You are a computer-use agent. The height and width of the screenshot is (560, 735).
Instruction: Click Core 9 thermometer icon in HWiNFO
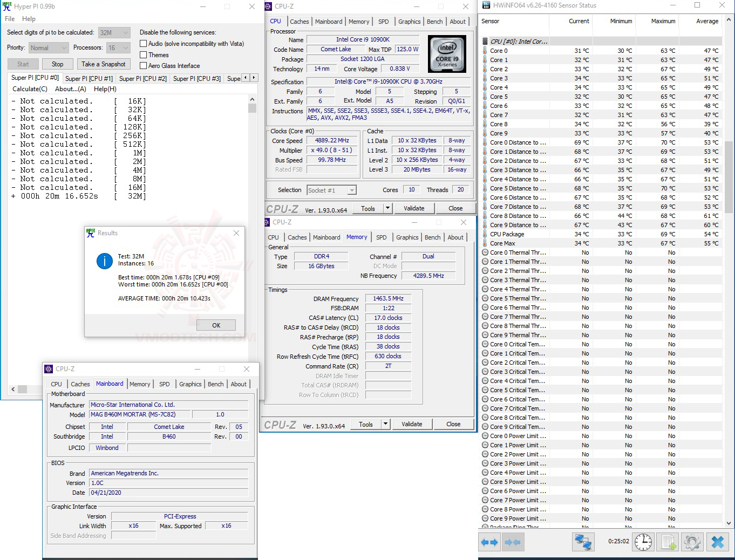click(485, 133)
